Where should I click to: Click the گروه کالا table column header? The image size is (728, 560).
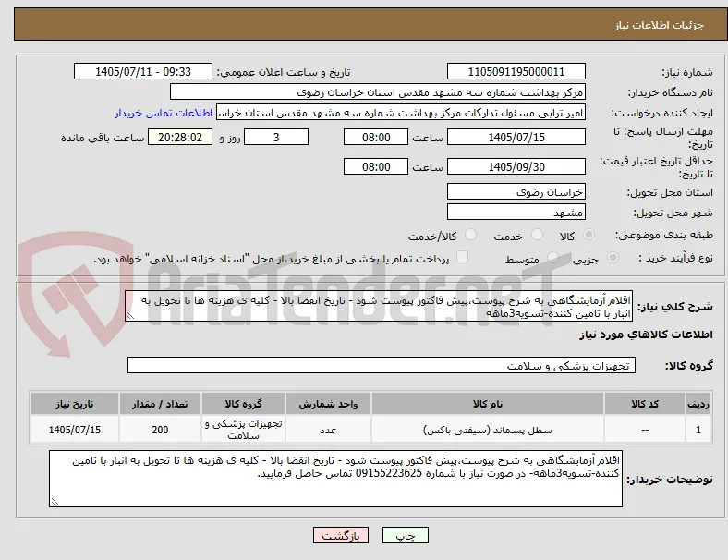243,404
